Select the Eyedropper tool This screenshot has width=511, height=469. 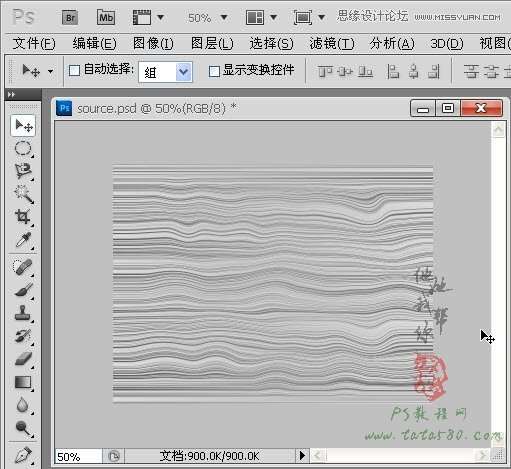(x=23, y=240)
